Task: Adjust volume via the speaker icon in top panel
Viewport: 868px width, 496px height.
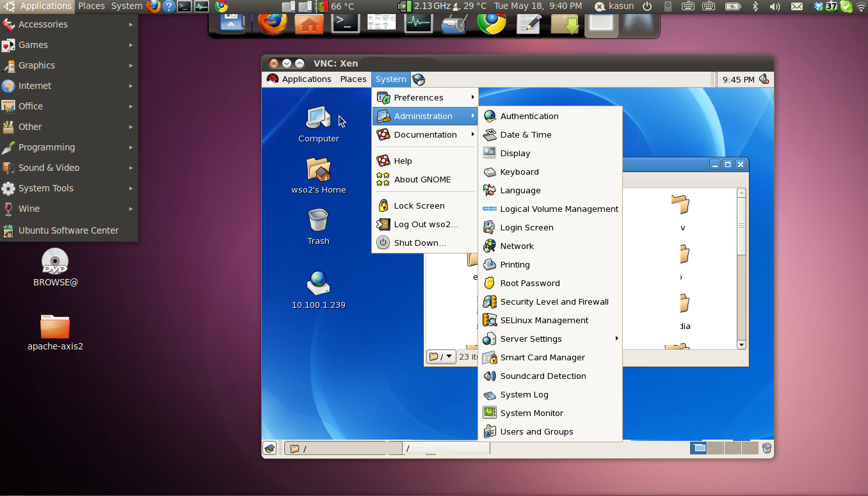Action: tap(775, 6)
